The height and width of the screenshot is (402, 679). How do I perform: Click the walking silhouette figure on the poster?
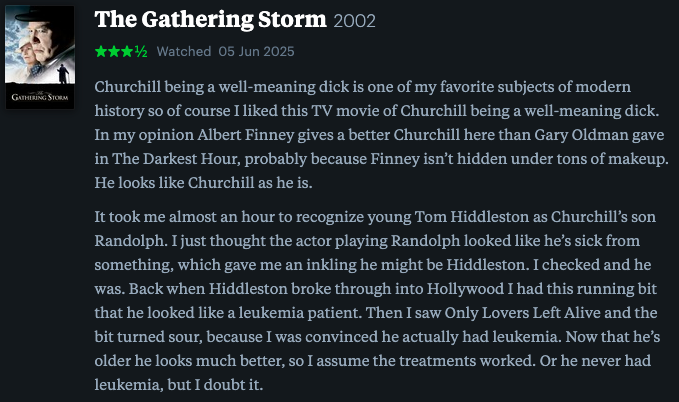(x=64, y=74)
